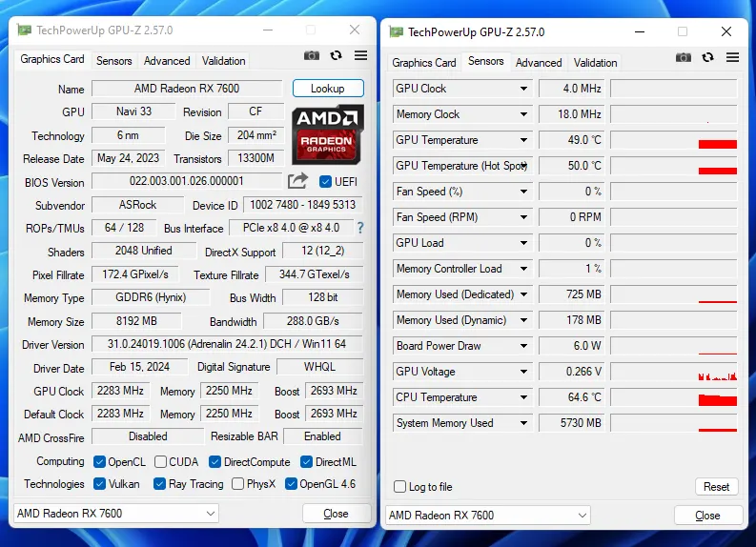Click the Device ID value 1002 7480 - 1849 5313
Viewport: 756px width, 547px height.
click(303, 204)
